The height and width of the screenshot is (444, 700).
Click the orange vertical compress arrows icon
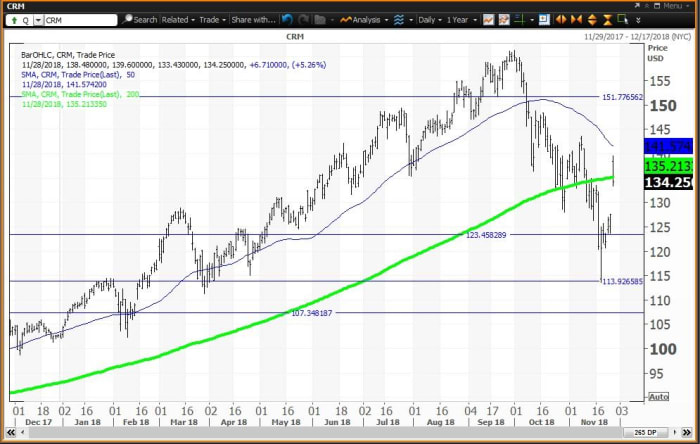[x=607, y=20]
